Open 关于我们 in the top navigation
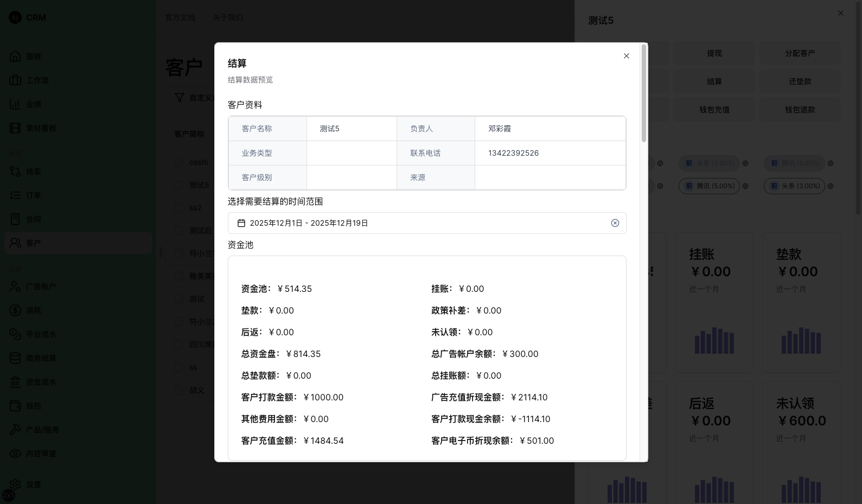This screenshot has height=504, width=862. click(228, 17)
